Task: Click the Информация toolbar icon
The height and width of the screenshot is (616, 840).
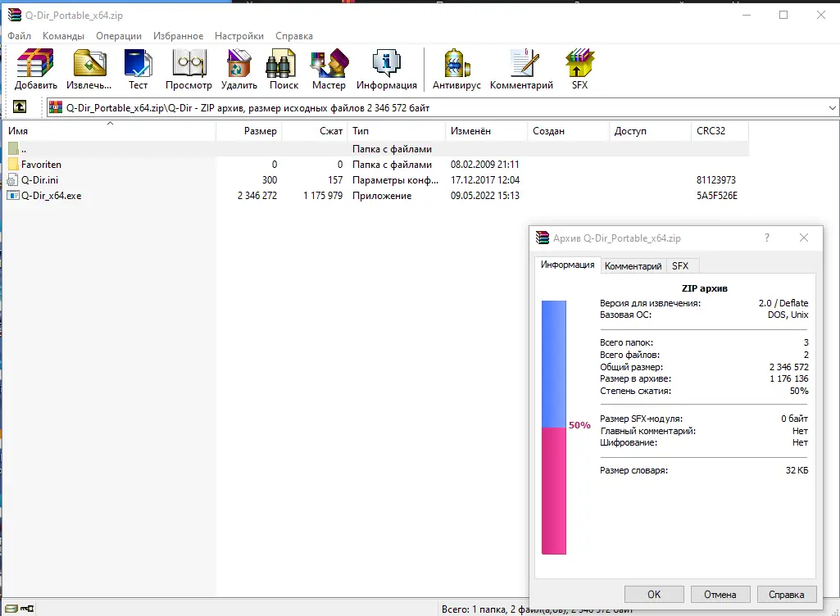Action: (x=386, y=69)
